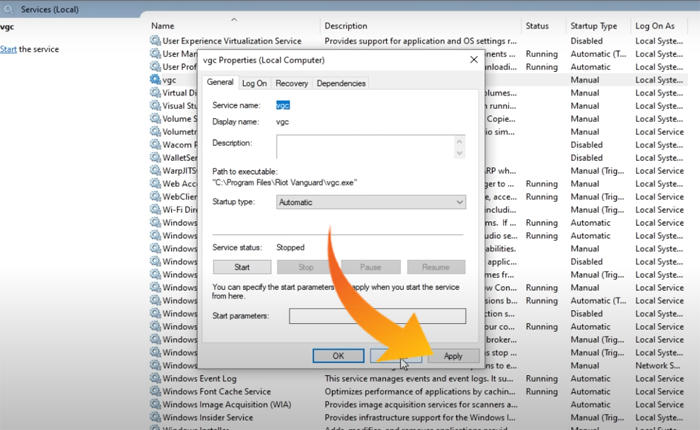Confirm the dialog with the OK button
The width and height of the screenshot is (700, 430).
[338, 355]
